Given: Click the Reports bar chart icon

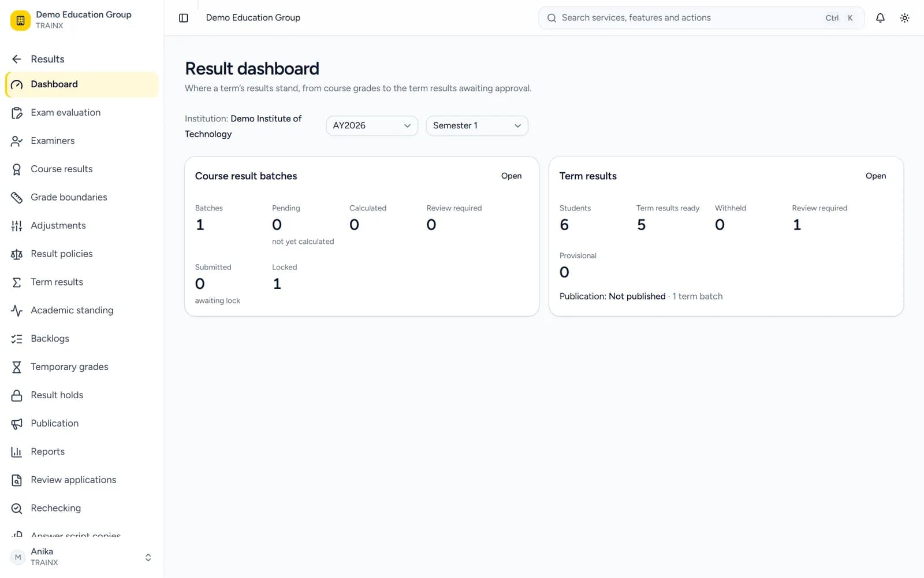Looking at the screenshot, I should tap(17, 452).
